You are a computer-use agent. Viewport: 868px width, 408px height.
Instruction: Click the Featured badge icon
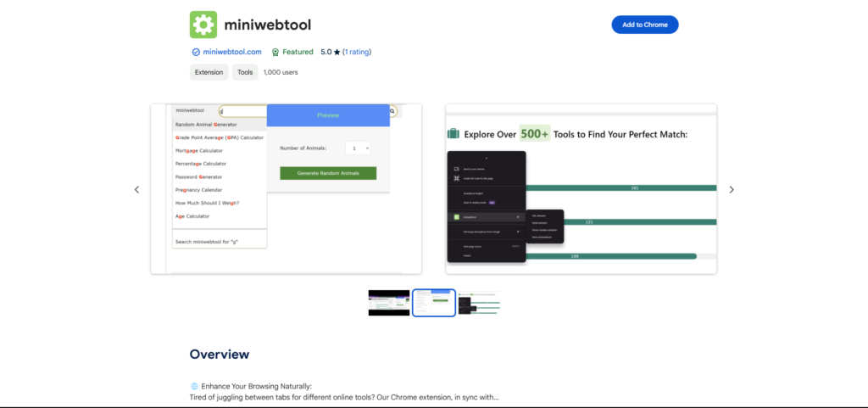coord(275,52)
